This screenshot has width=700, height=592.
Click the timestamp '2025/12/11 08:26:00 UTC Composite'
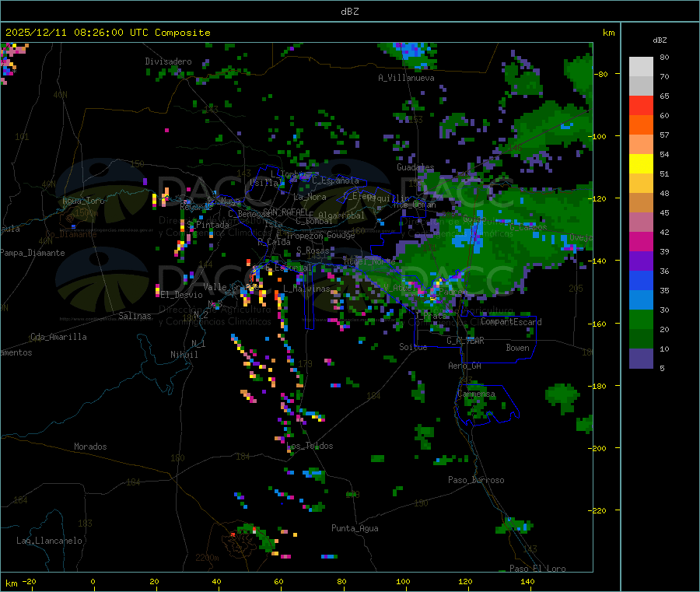coord(107,33)
